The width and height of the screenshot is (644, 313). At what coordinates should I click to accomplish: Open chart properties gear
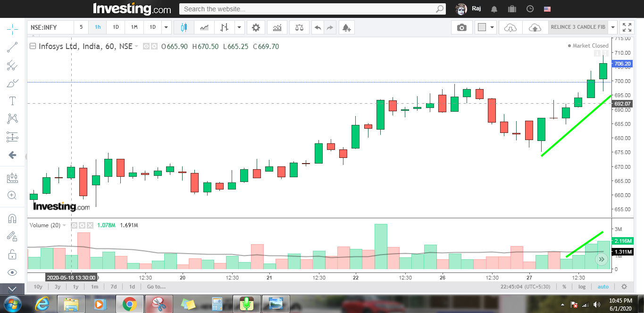coord(256,27)
